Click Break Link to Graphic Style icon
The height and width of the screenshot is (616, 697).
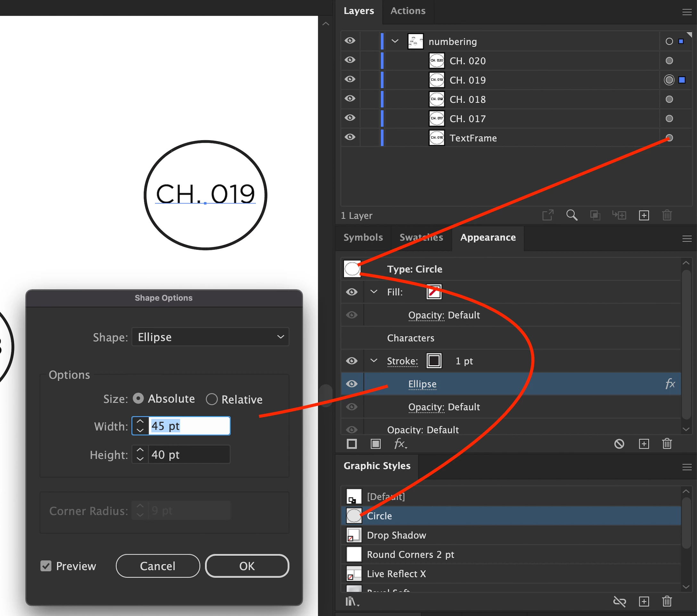coord(619,602)
